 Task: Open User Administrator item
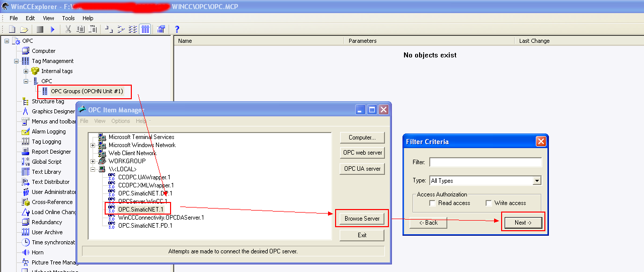pyautogui.click(x=54, y=192)
